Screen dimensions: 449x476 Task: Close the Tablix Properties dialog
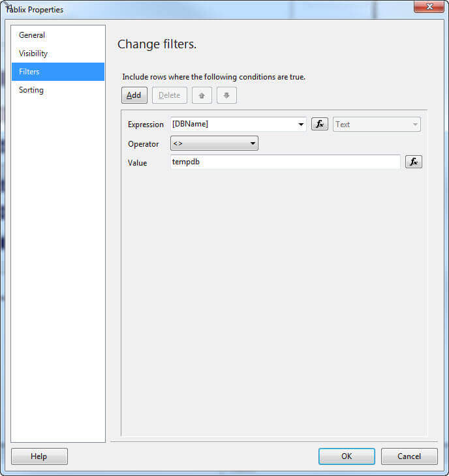tap(429, 7)
